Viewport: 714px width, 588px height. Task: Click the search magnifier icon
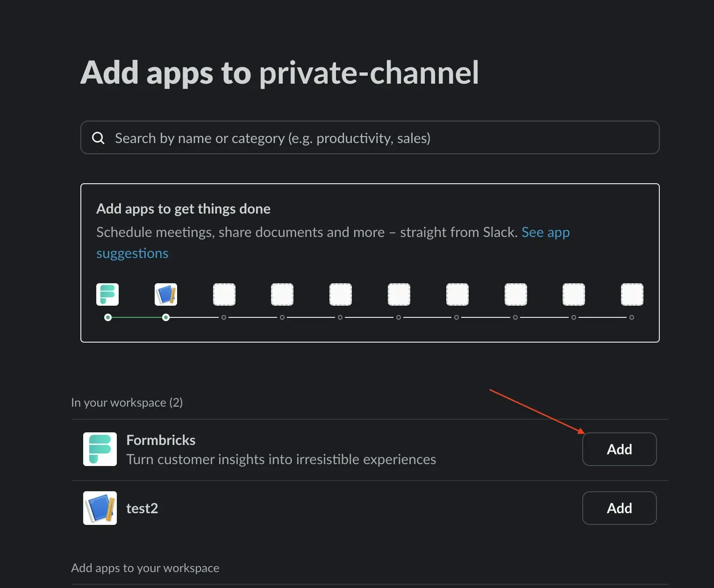point(98,138)
